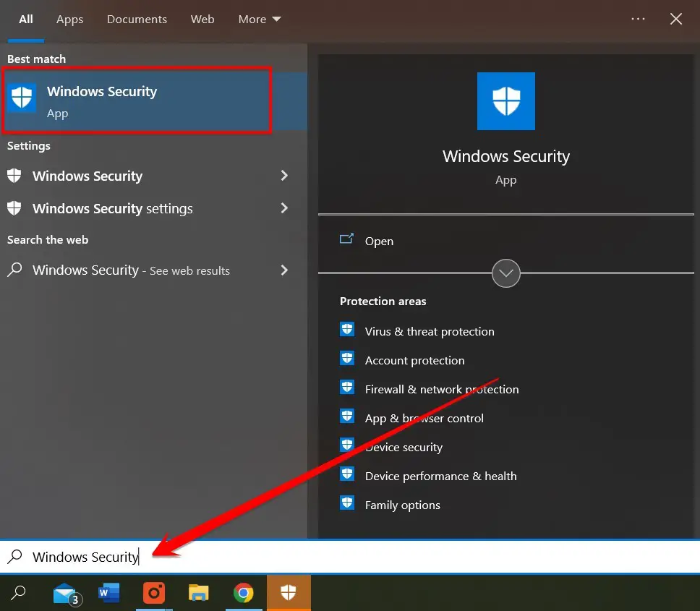This screenshot has height=611, width=700.
Task: Click shield icon beside Virus & threat protection
Action: [x=347, y=330]
